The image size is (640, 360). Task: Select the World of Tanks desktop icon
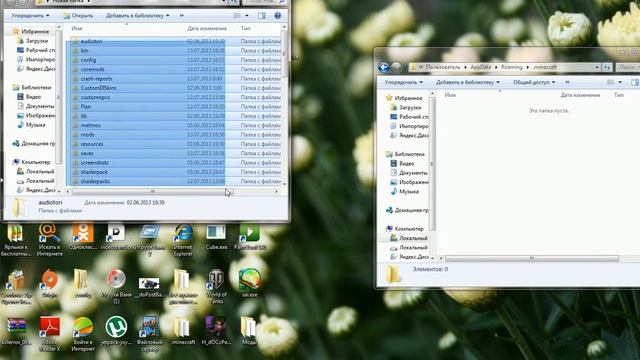click(216, 287)
